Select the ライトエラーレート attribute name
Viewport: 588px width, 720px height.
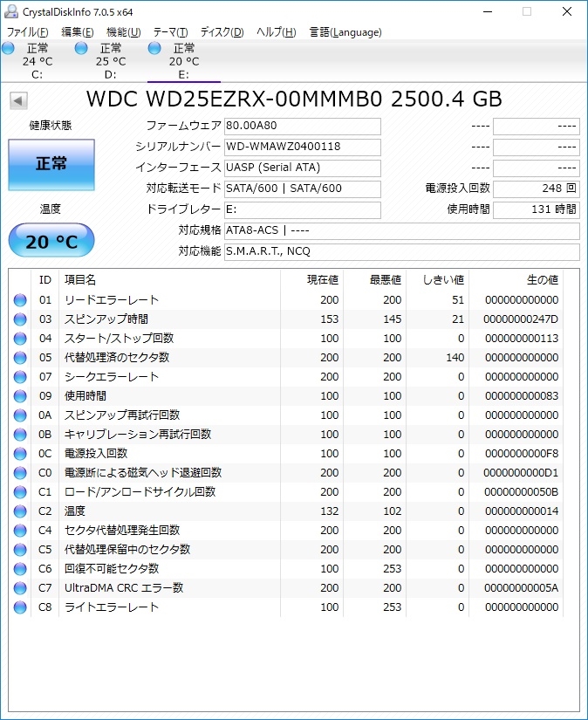click(x=112, y=607)
